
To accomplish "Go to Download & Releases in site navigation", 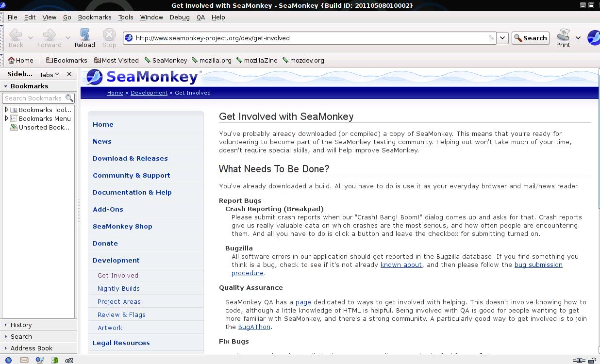I will pyautogui.click(x=130, y=158).
